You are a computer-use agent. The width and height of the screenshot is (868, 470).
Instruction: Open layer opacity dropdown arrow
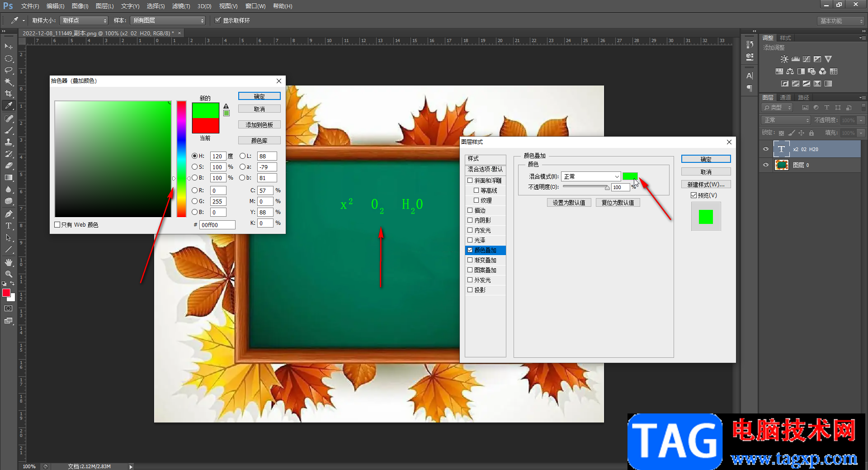pos(861,120)
